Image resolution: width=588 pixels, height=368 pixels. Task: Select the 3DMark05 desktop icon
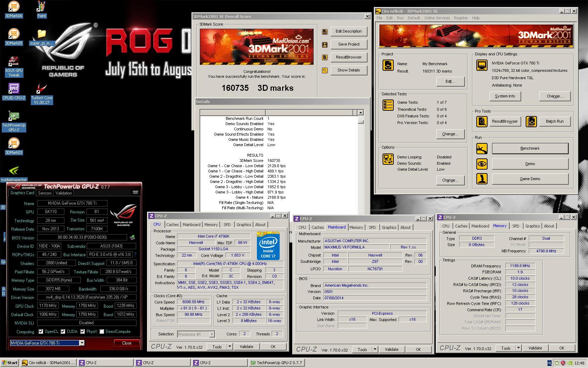14,37
